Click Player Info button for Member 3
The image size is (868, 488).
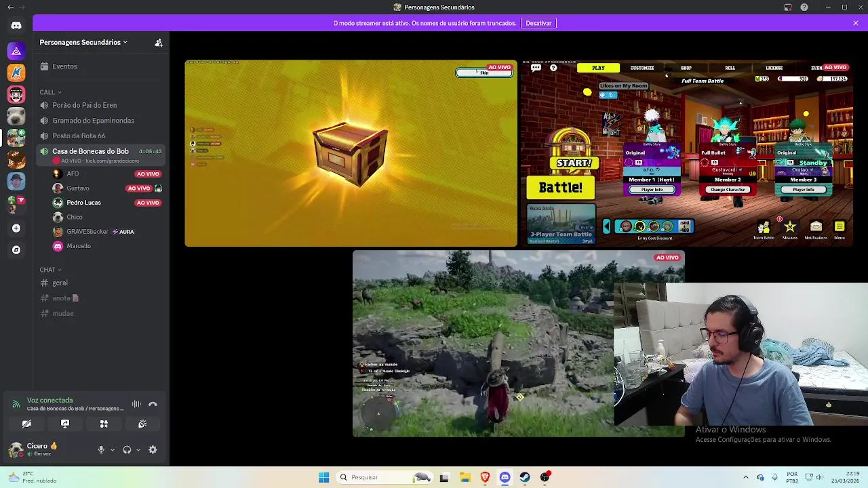coord(804,190)
